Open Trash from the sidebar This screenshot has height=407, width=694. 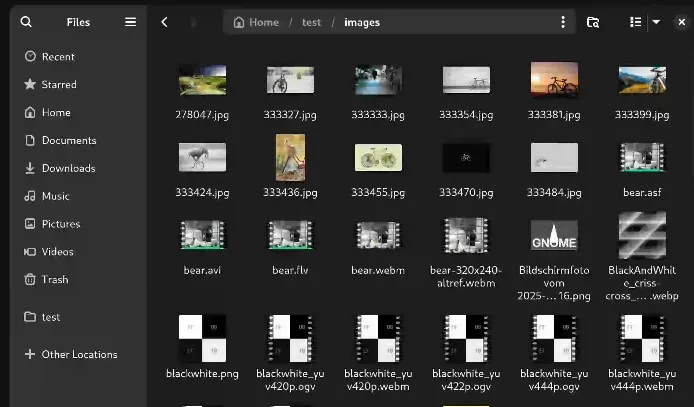[x=55, y=280]
